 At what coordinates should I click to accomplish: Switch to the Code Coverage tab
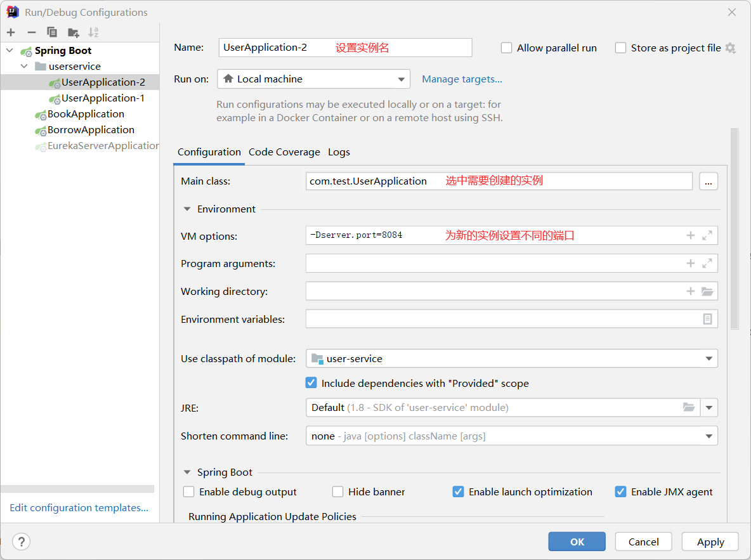(x=284, y=152)
